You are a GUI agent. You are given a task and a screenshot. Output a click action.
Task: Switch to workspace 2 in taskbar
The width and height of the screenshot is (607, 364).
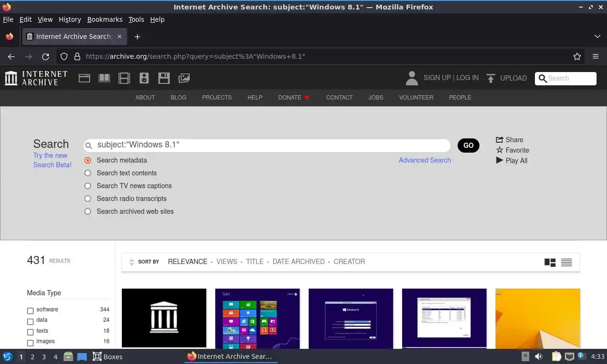coord(33,356)
